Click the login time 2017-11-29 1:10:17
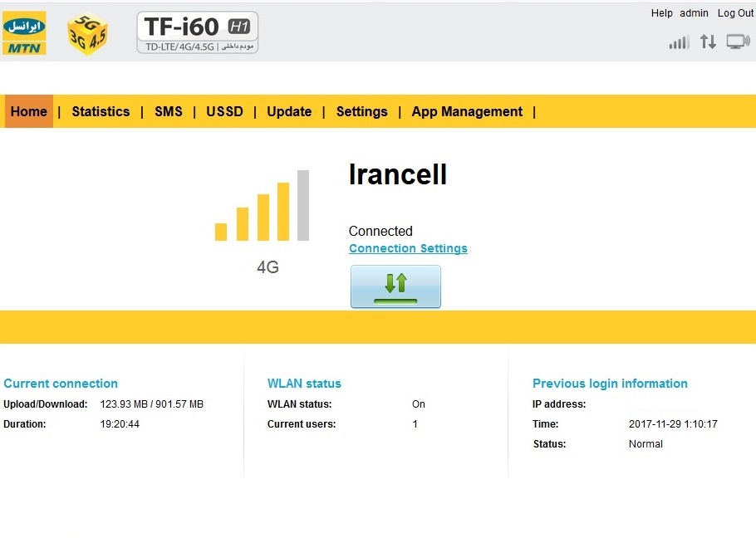Image resolution: width=756 pixels, height=538 pixels. 673,424
